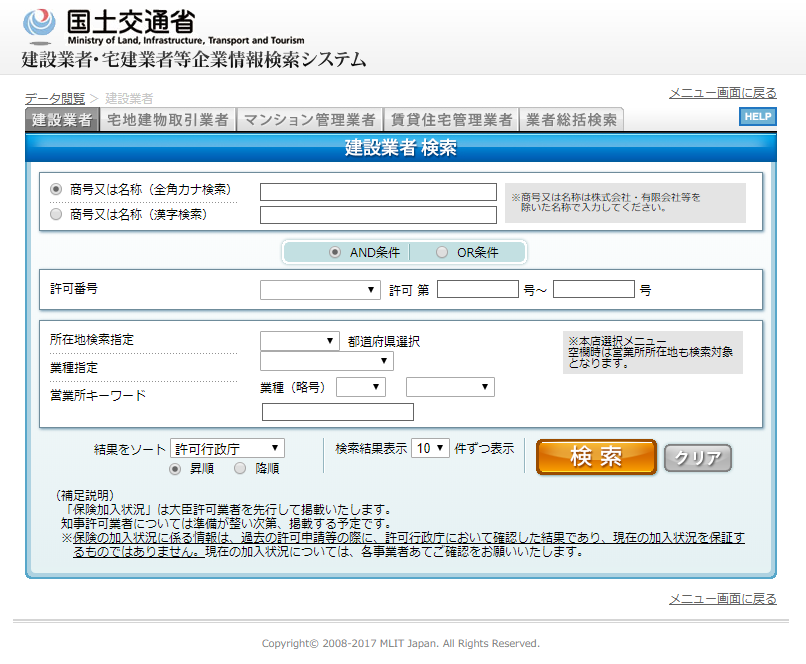Screen dimensions: 806x664
Task: Click the 業種指定 label
Action: click(74, 367)
